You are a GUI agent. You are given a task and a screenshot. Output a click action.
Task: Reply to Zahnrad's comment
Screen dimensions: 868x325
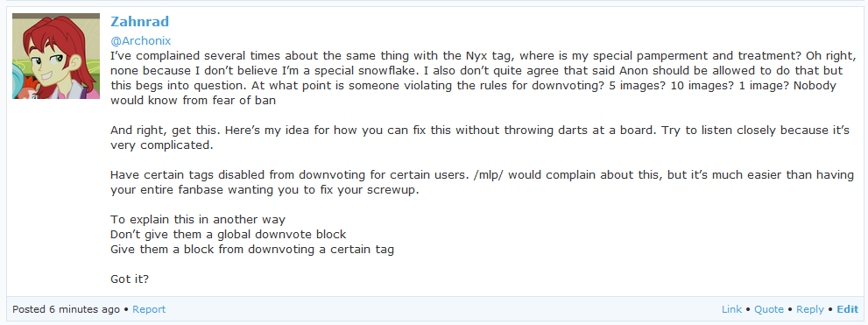(x=810, y=309)
